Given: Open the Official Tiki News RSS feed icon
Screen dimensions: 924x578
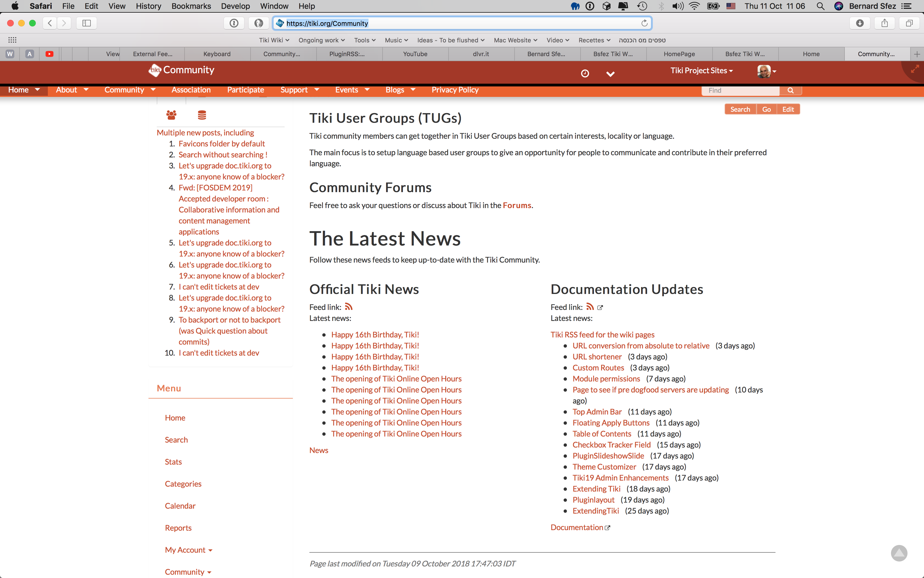Looking at the screenshot, I should (x=349, y=307).
